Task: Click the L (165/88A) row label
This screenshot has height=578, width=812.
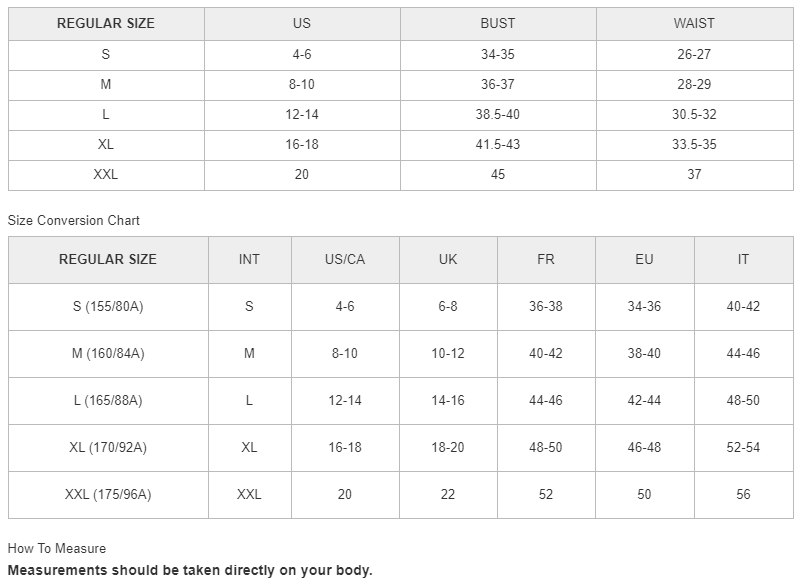Action: (108, 400)
